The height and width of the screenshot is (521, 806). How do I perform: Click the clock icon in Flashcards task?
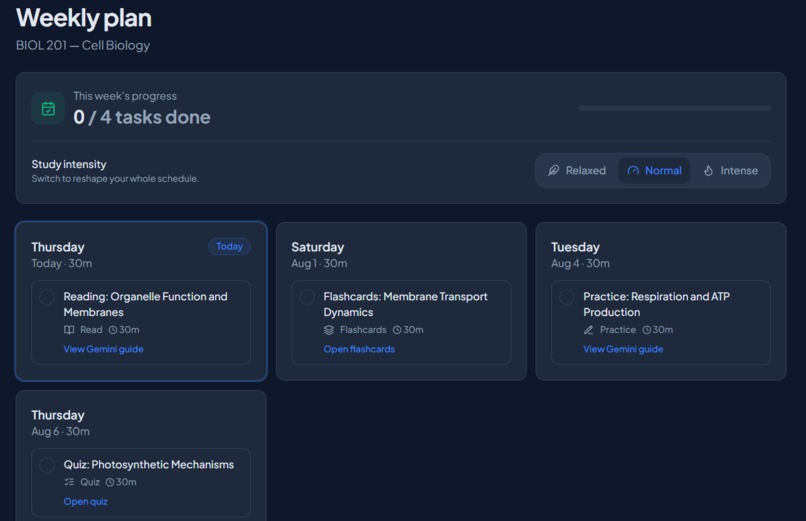(x=397, y=330)
